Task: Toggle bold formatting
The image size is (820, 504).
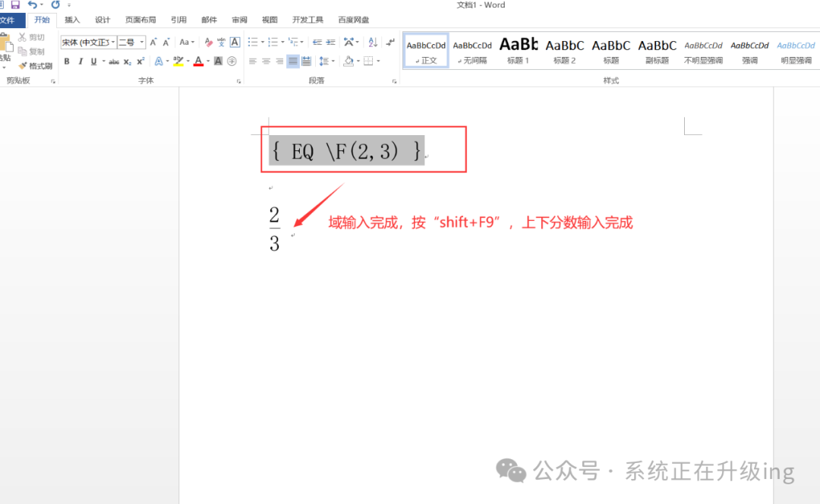Action: click(x=66, y=61)
